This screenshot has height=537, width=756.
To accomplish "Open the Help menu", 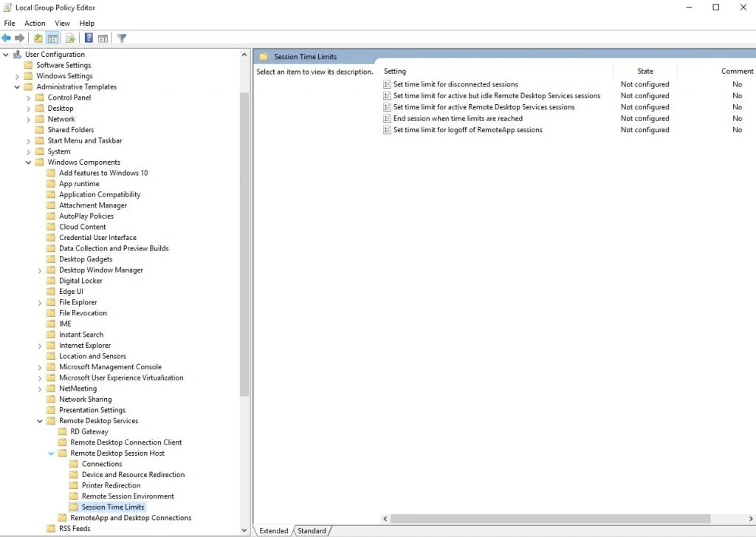I will coord(87,23).
